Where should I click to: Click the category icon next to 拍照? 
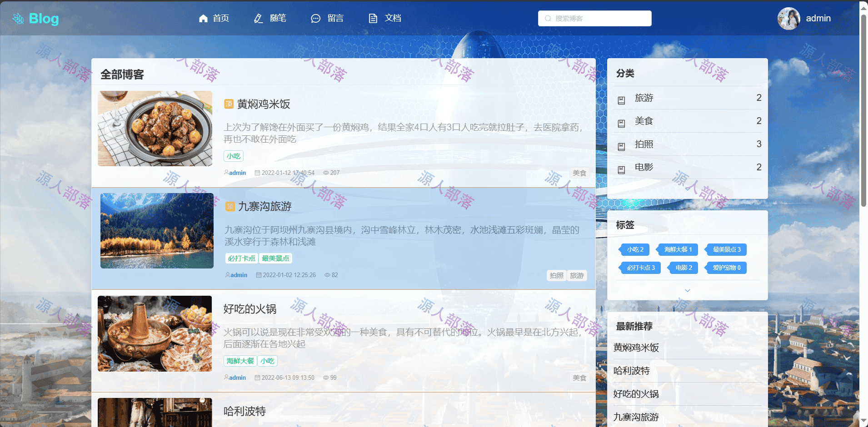621,147
